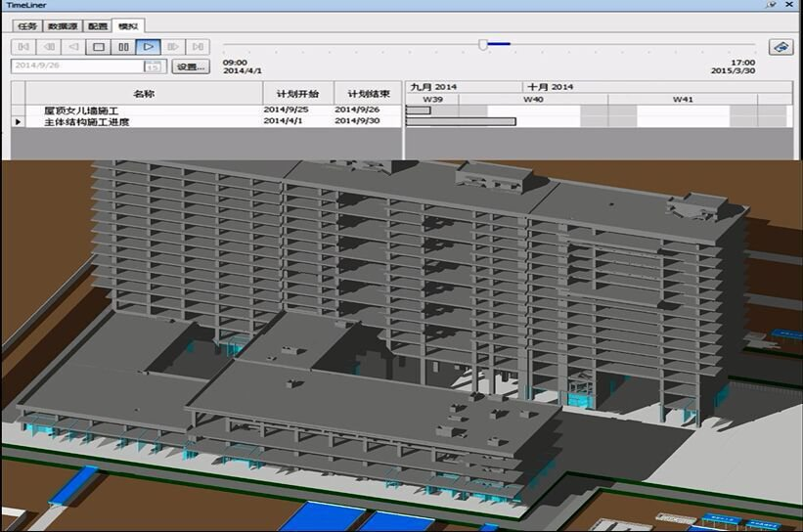This screenshot has height=532, width=803.
Task: Step back one simulation interval
Action: pyautogui.click(x=49, y=47)
